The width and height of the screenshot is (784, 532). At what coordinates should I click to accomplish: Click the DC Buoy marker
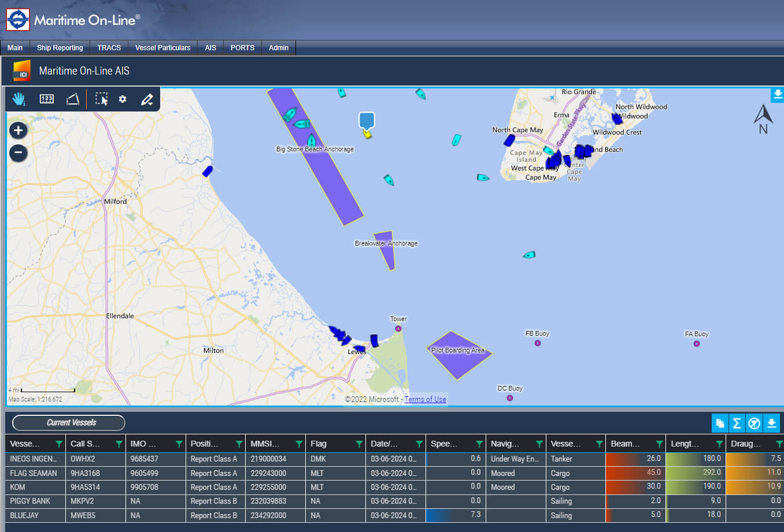(510, 398)
